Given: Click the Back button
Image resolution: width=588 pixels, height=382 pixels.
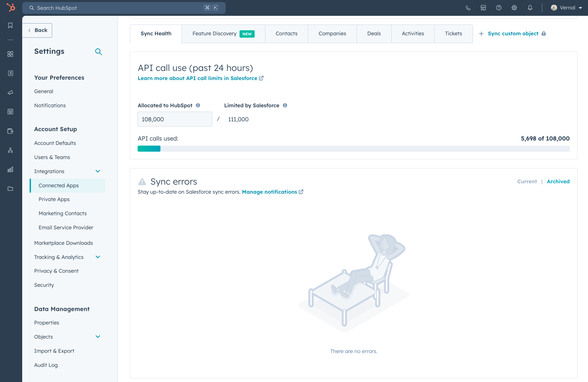Looking at the screenshot, I should click(x=37, y=30).
